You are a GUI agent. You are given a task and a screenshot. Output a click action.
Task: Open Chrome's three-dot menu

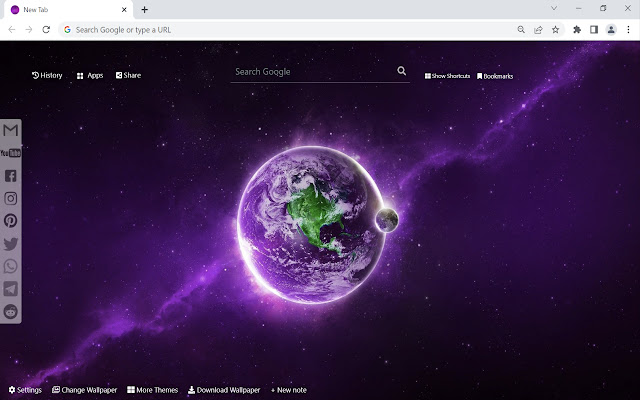point(628,29)
